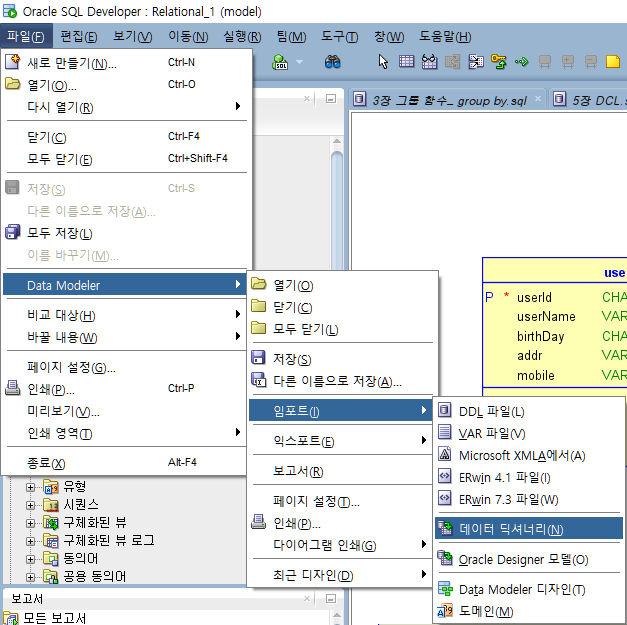The image size is (627, 625).
Task: Expand the 구체화된 뷰 로그 tree node
Action: [30, 541]
